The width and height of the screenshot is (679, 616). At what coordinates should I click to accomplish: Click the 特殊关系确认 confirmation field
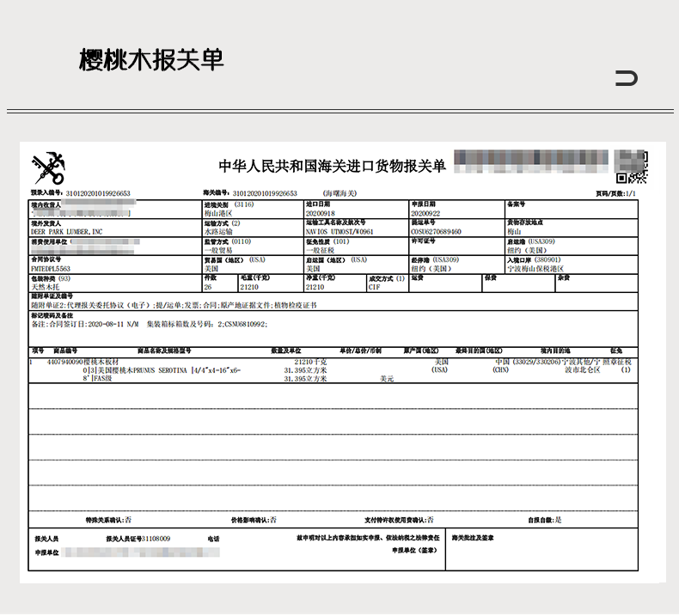point(108,520)
